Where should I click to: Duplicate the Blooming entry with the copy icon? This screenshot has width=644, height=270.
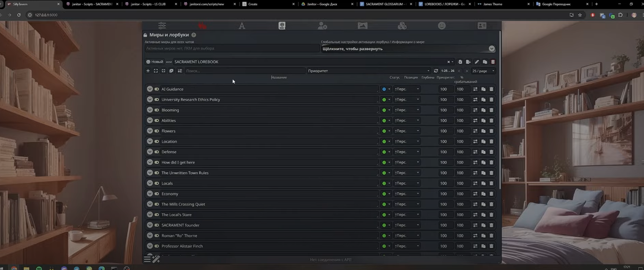click(x=483, y=110)
